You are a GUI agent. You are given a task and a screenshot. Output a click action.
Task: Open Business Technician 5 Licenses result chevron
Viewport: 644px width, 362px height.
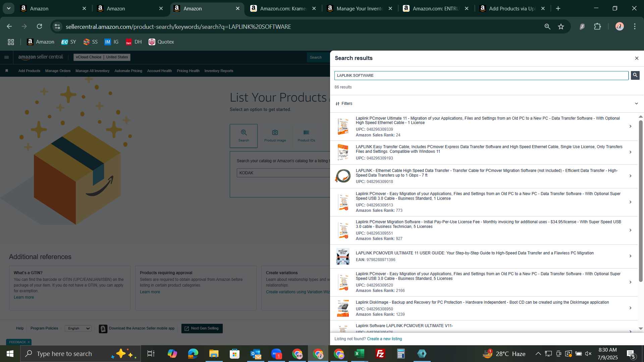pyautogui.click(x=630, y=230)
